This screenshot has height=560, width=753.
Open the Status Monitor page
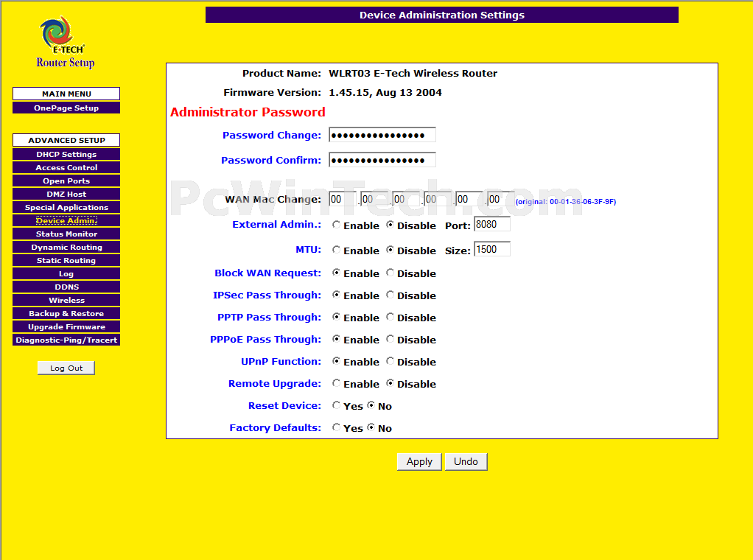66,234
